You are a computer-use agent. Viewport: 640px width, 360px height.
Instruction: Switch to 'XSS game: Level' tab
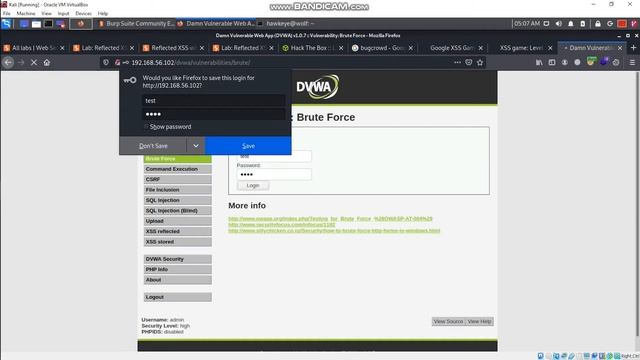click(522, 48)
